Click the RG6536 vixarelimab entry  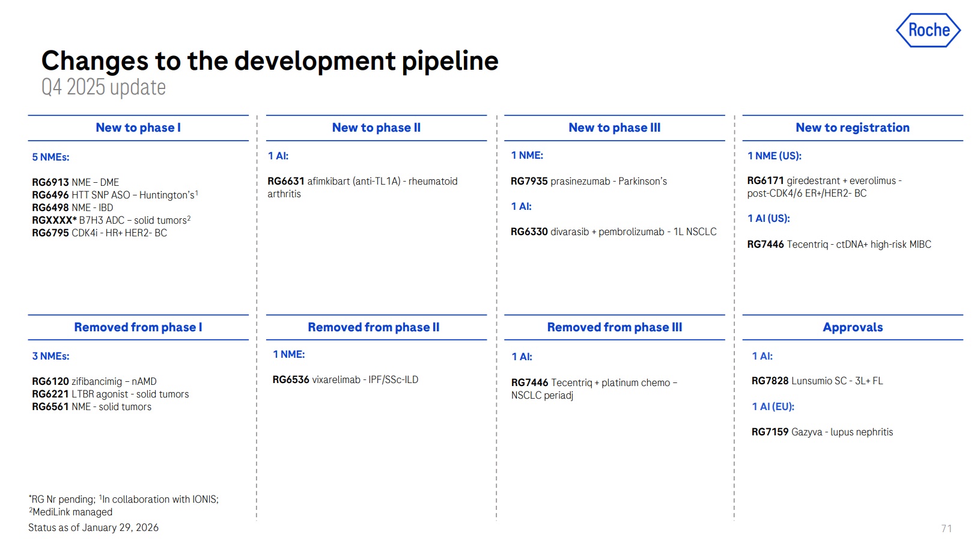(x=345, y=379)
